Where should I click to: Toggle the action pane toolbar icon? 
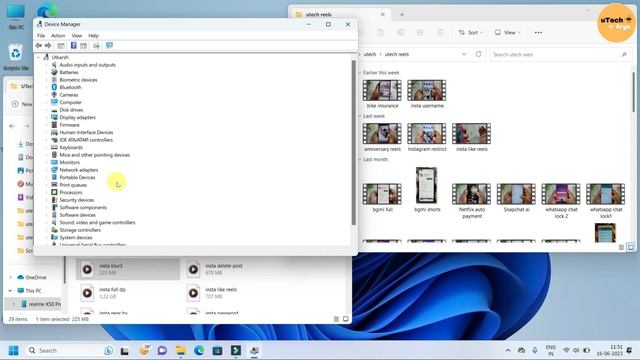pyautogui.click(x=83, y=46)
